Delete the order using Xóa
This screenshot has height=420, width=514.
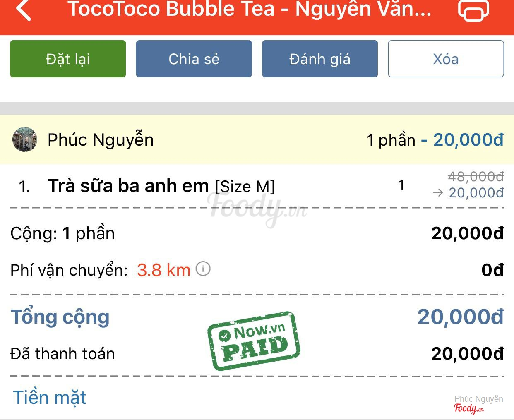coord(446,59)
